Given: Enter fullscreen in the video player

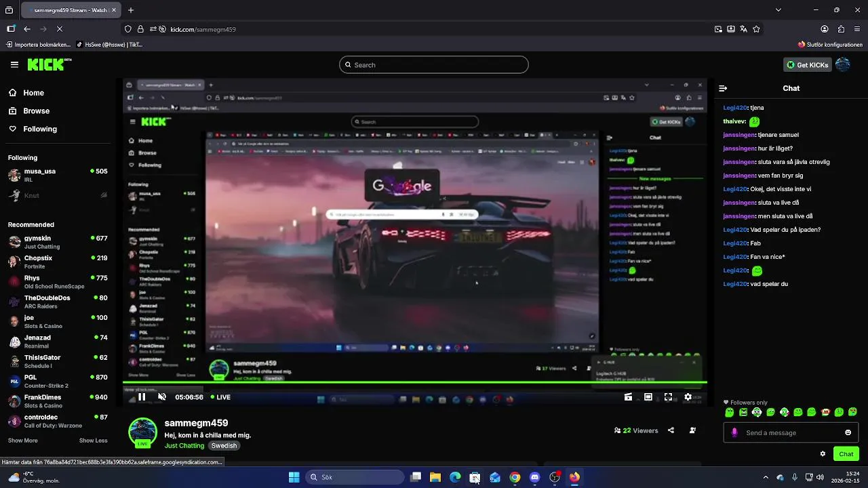Looking at the screenshot, I should coord(668,397).
